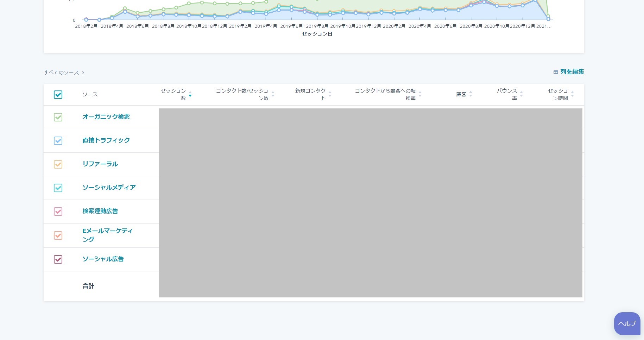The image size is (644, 340).
Task: Sort by コンタクトから顧客への転換率 arrows
Action: (x=420, y=94)
